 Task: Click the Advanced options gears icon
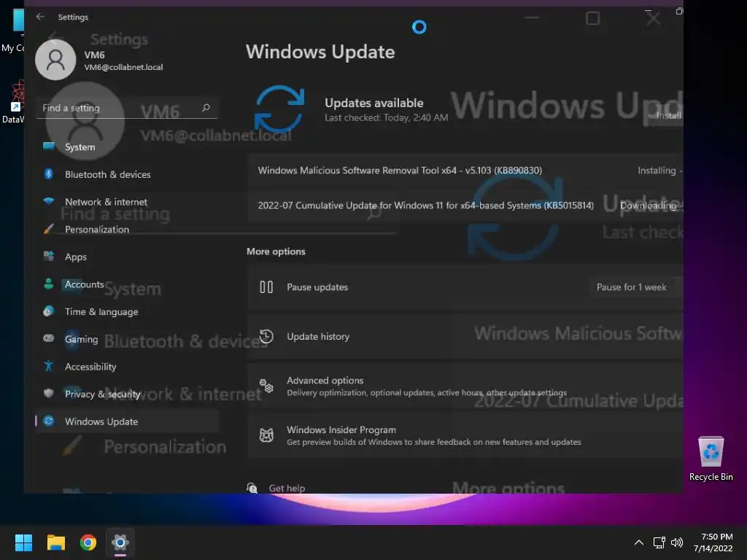pyautogui.click(x=266, y=386)
